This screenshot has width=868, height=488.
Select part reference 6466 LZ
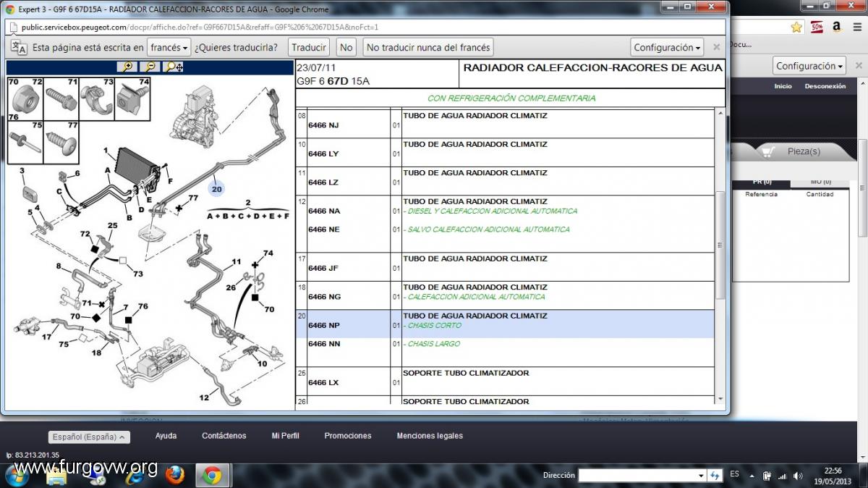[323, 182]
